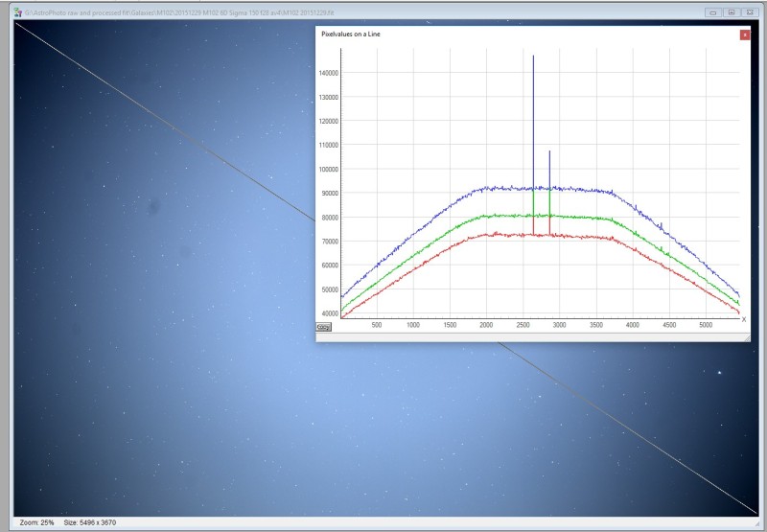This screenshot has height=532, width=767.
Task: Click the 2500 x-axis label
Action: click(x=523, y=325)
